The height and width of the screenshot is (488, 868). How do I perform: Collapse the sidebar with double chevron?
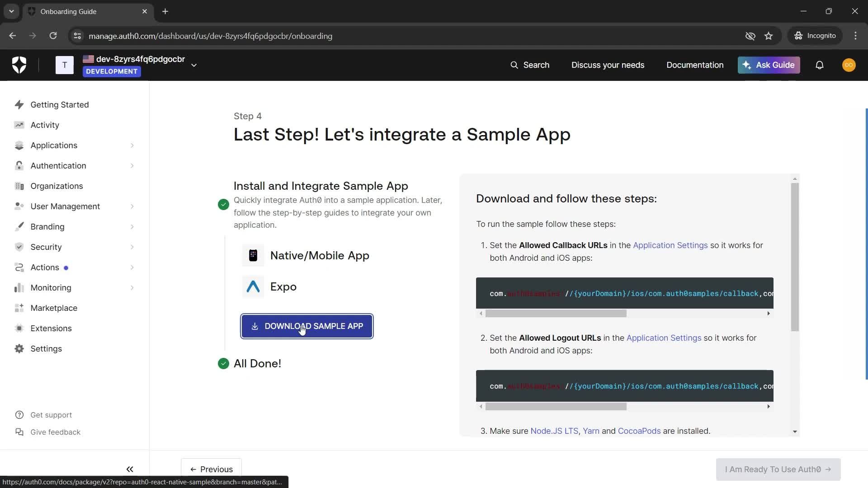point(130,469)
